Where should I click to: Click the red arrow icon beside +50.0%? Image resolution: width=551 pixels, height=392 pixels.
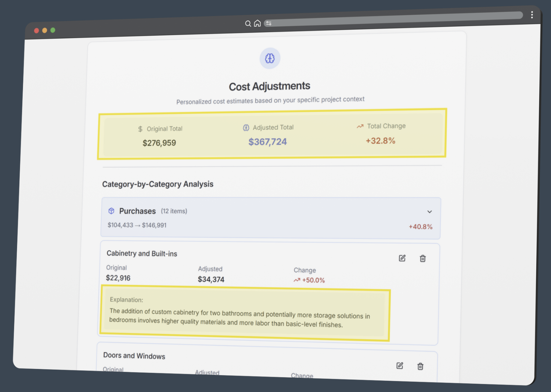(297, 280)
